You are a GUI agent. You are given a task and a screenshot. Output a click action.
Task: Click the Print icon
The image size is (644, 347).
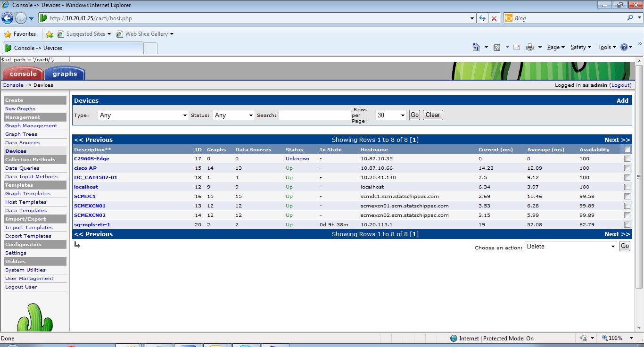pyautogui.click(x=529, y=47)
